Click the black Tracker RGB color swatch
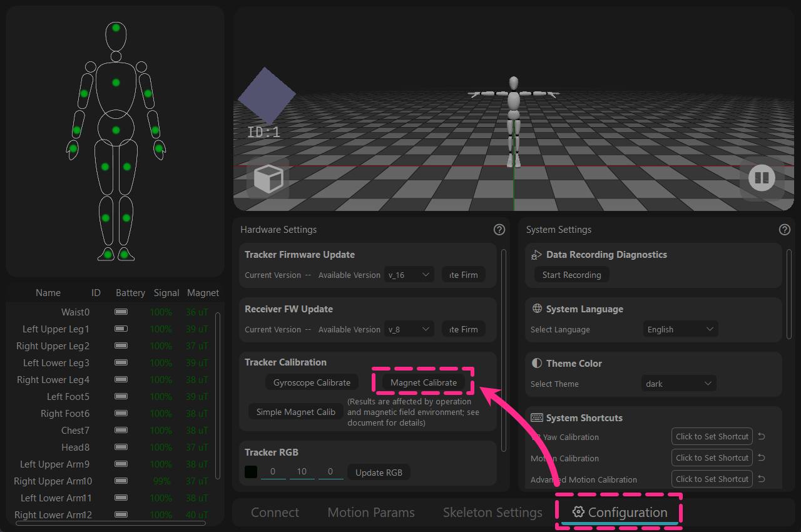 (251, 473)
